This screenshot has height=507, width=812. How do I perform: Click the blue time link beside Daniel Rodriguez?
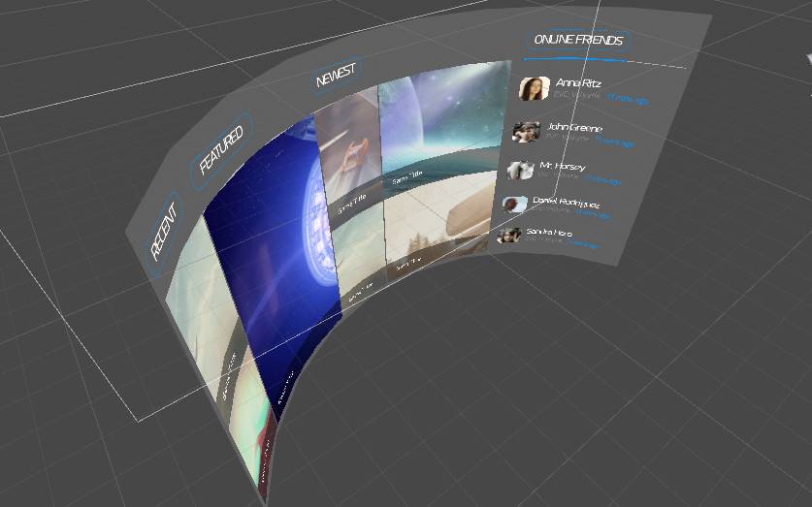[x=593, y=213]
